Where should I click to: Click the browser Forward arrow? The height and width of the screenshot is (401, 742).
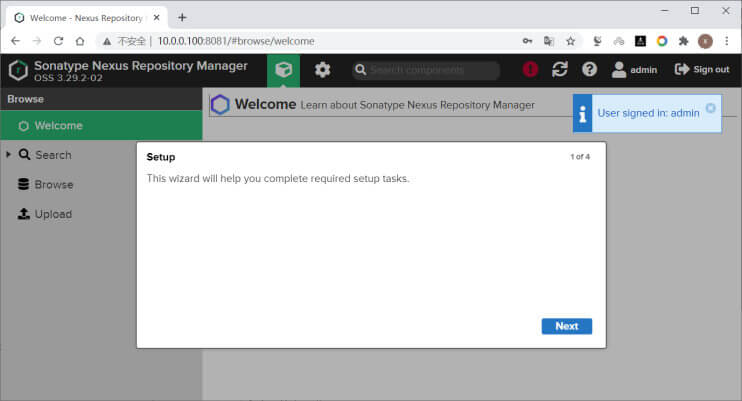(x=37, y=41)
